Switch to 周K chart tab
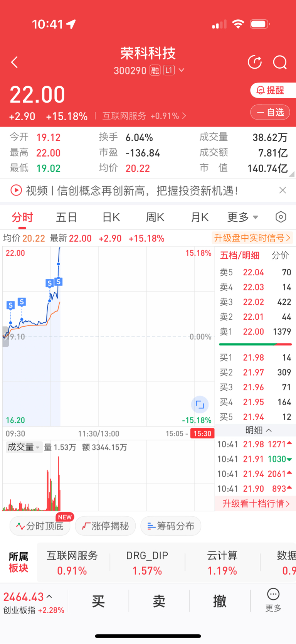296x644 pixels. 155,217
